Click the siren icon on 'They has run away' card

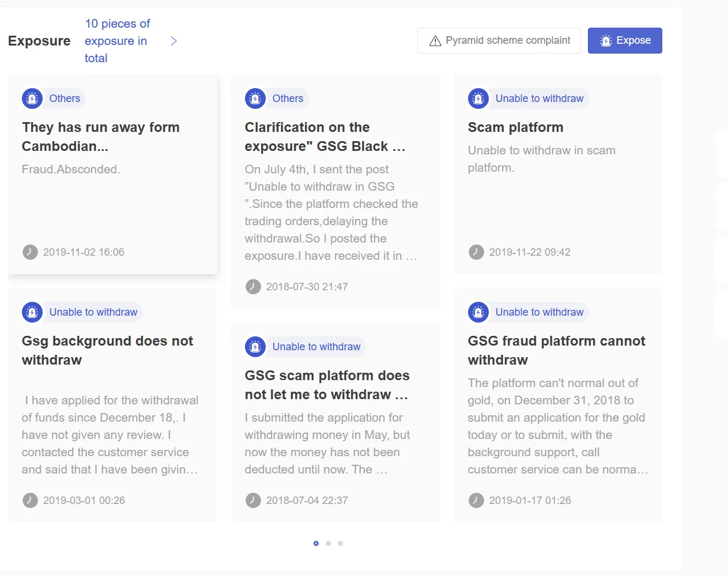coord(32,98)
